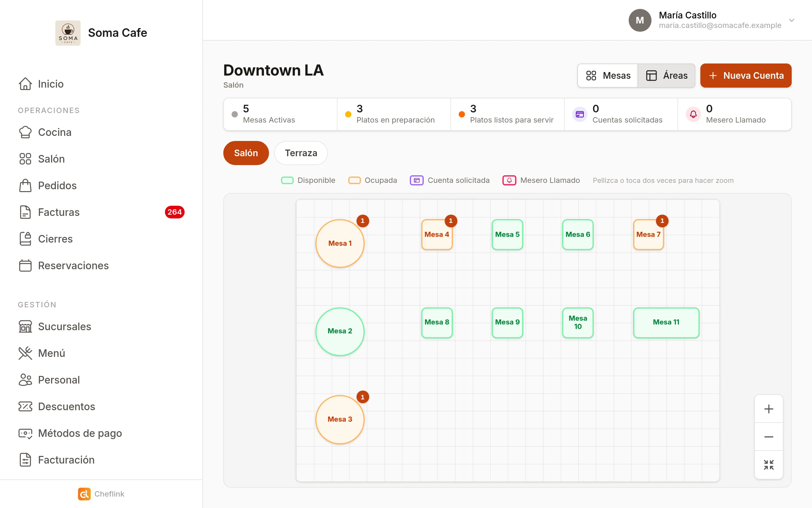Select available table Mesa 10
This screenshot has height=508, width=812.
point(578,323)
